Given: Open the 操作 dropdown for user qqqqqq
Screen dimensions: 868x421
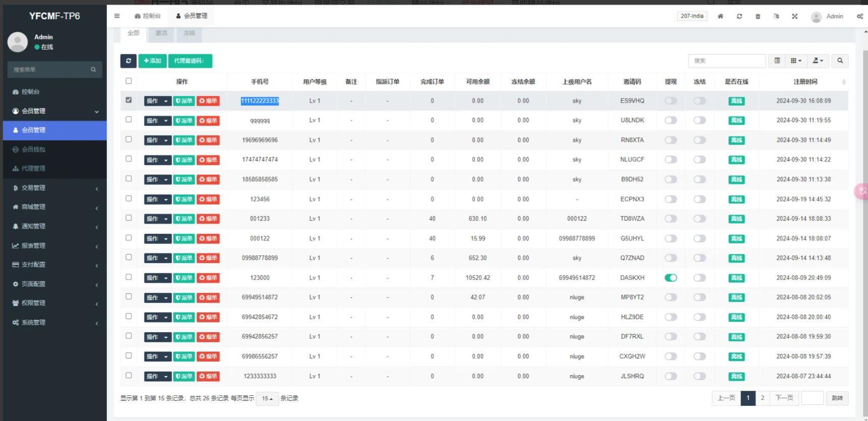Looking at the screenshot, I should [157, 121].
